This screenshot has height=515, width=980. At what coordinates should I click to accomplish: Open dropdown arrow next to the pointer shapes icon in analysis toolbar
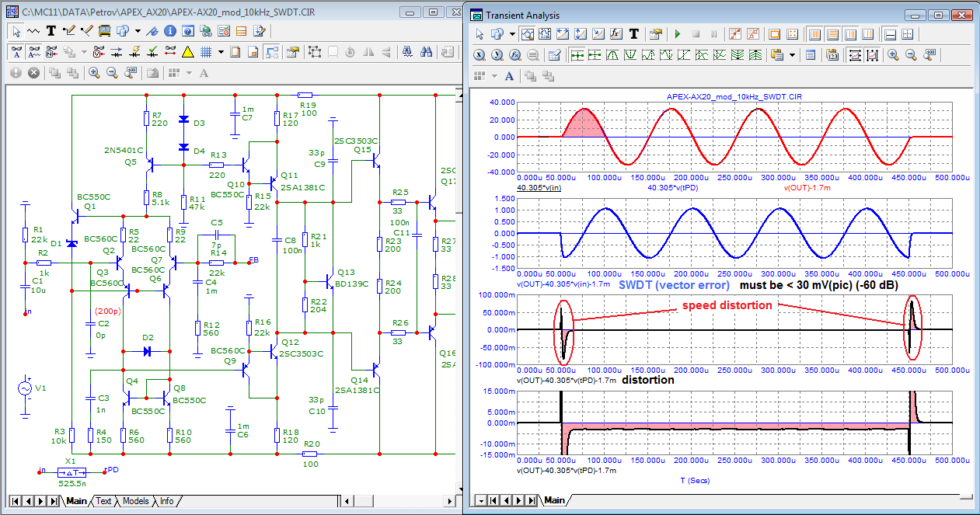coord(512,34)
